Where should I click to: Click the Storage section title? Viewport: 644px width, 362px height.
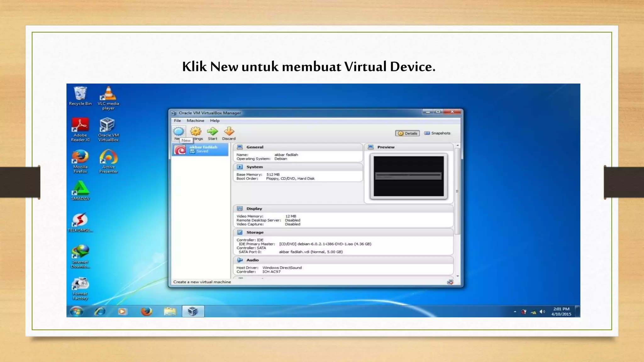[255, 233]
